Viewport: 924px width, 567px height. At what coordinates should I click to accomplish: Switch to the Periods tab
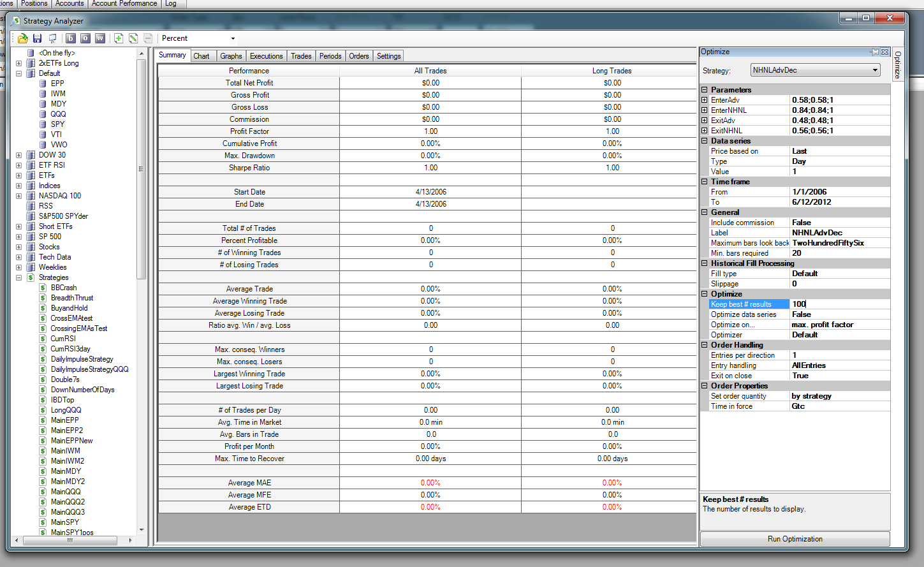tap(330, 56)
